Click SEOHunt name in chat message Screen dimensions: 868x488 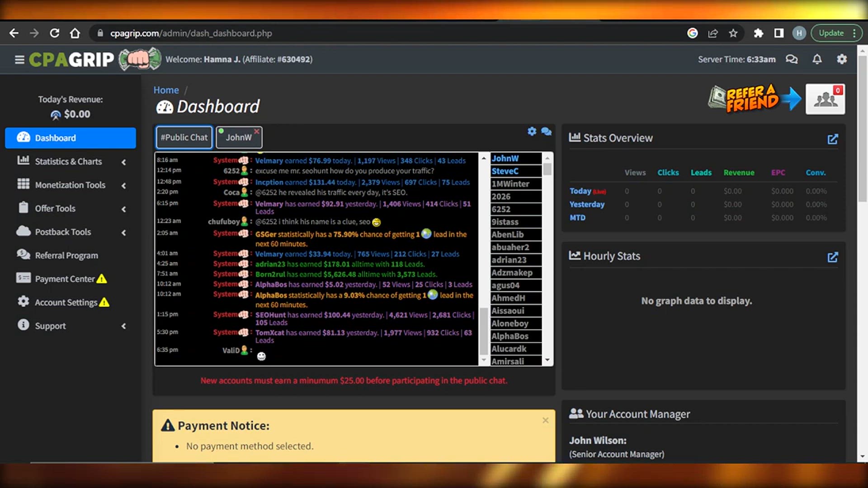pos(270,315)
